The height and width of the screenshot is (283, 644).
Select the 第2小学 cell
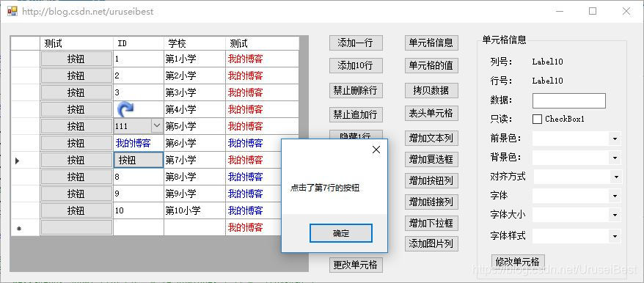pos(194,76)
